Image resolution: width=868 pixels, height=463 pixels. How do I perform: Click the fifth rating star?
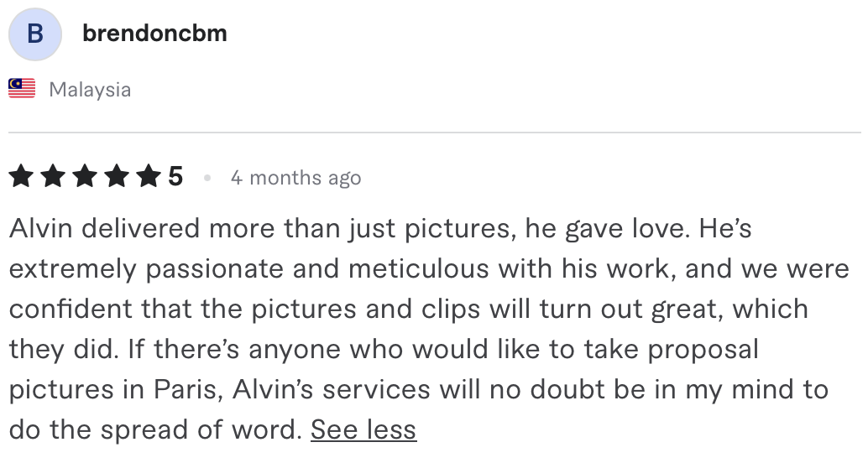[x=148, y=177]
